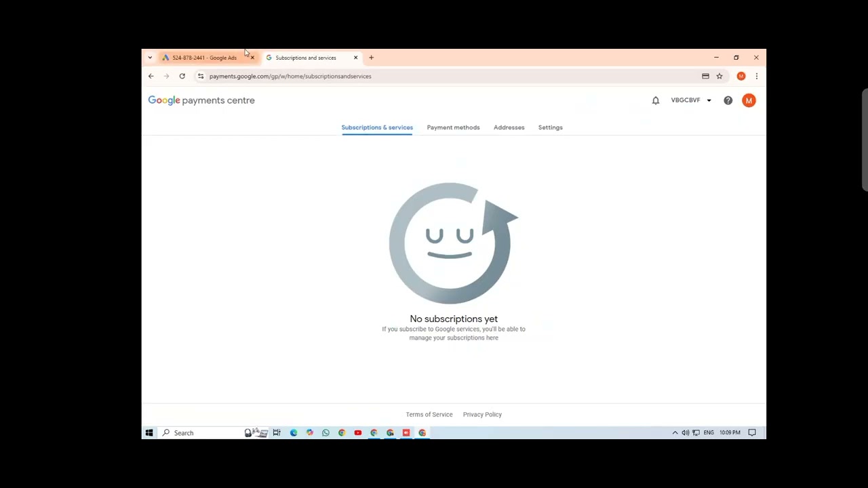Go forward with the forward arrow

coord(166,76)
